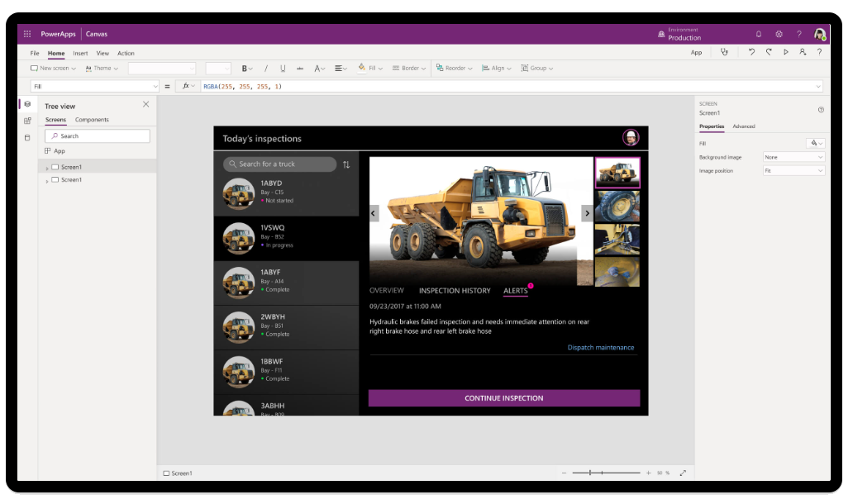The image size is (853, 504).
Task: Open the share user icon
Action: tap(802, 52)
